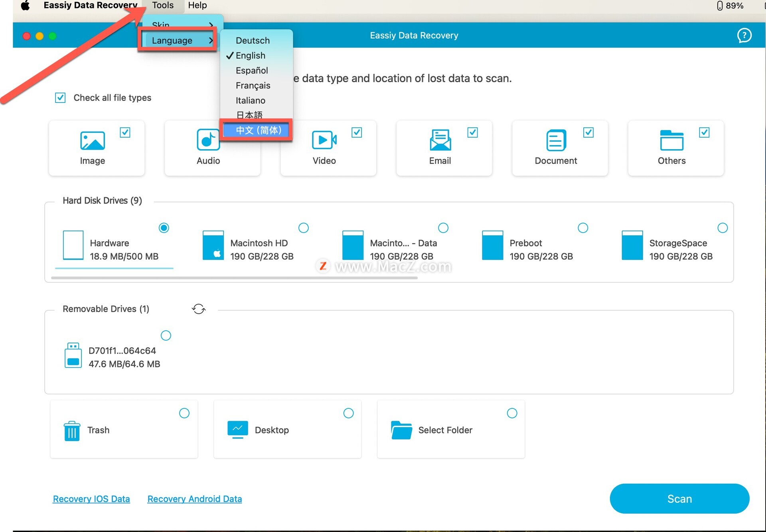Viewport: 766px width, 532px height.
Task: Click the Trash bin icon
Action: click(72, 431)
